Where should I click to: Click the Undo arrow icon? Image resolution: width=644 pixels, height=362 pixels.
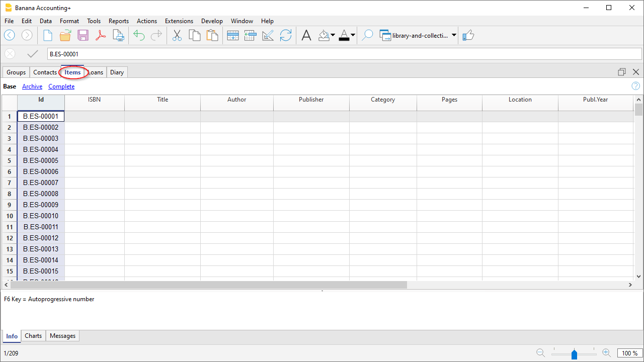click(x=139, y=35)
